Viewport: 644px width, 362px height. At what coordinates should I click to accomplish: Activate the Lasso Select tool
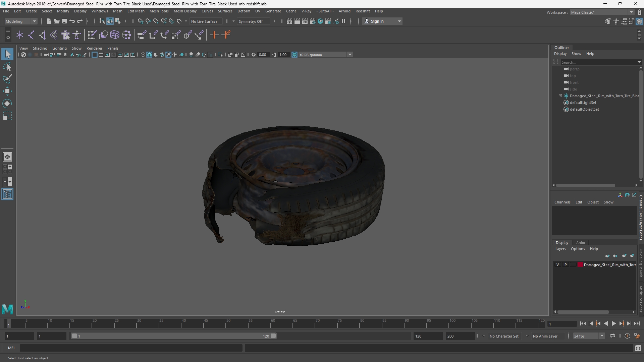point(7,67)
